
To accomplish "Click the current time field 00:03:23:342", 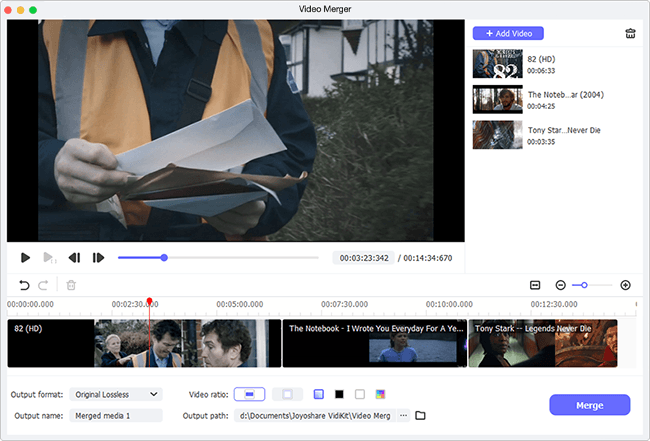I will (x=364, y=258).
